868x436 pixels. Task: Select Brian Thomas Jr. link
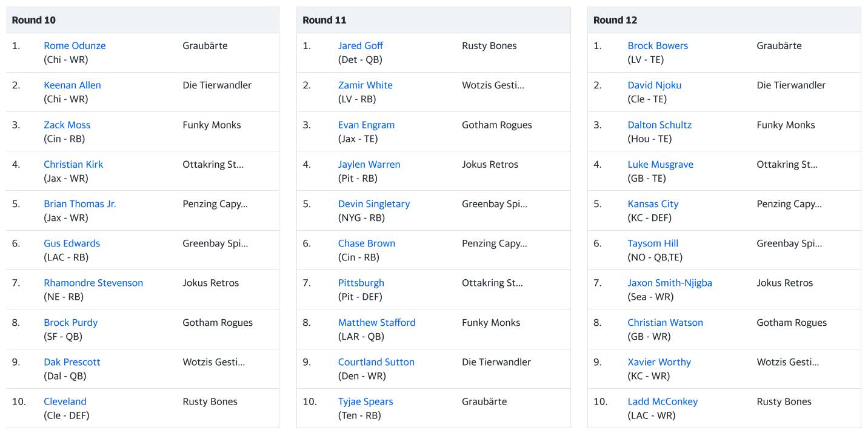point(79,204)
